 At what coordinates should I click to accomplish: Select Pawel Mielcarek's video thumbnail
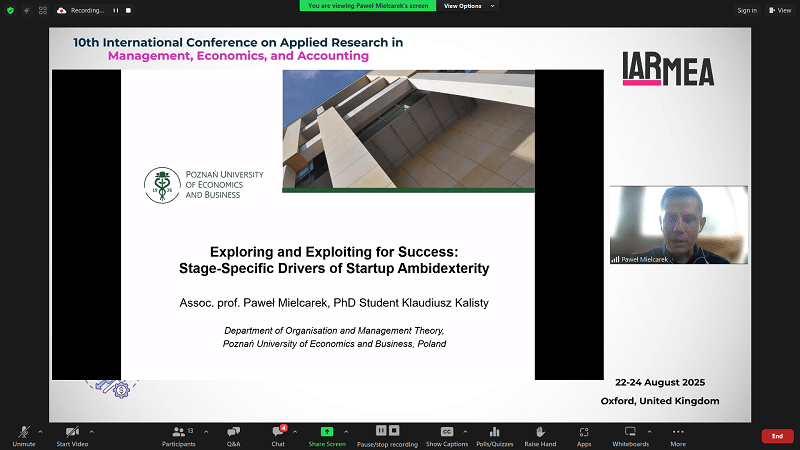point(678,225)
